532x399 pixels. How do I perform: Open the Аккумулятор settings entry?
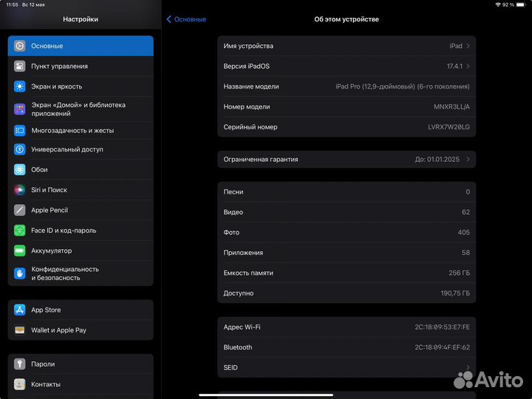pos(81,250)
